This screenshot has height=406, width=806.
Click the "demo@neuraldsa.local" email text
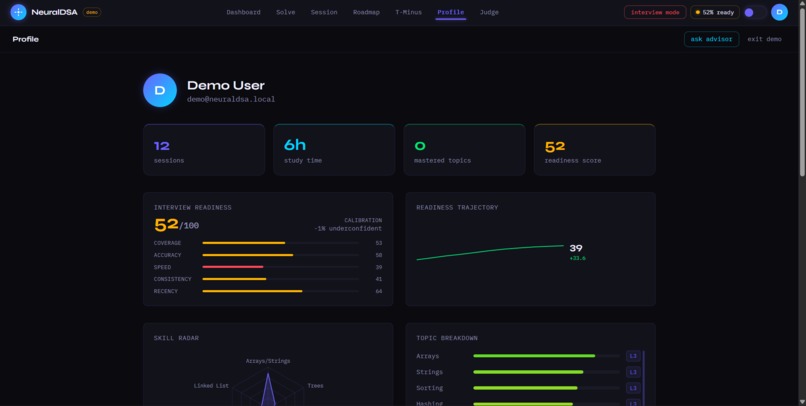pos(231,99)
